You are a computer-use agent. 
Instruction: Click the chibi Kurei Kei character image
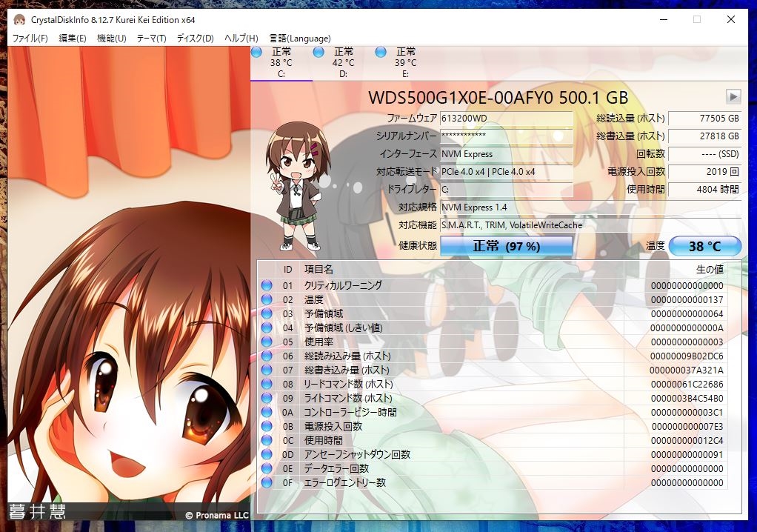point(298,186)
